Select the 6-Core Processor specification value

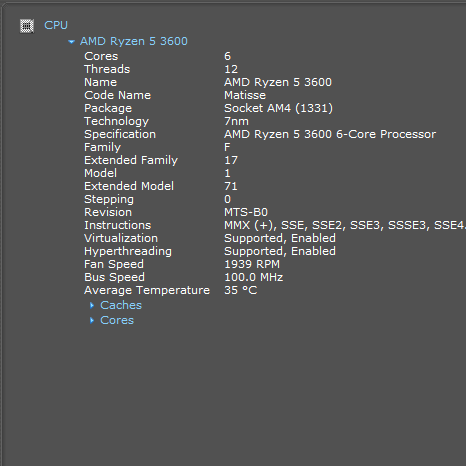tap(330, 134)
